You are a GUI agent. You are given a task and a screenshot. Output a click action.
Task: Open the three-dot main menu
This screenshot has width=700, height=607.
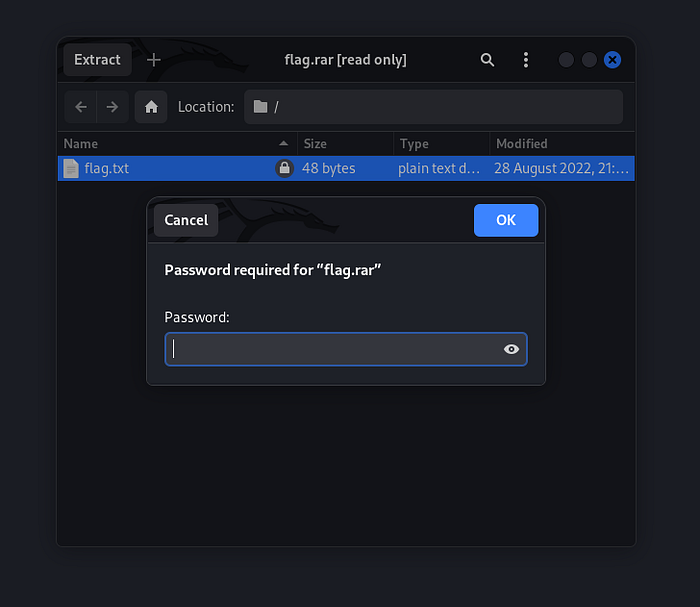pos(526,60)
